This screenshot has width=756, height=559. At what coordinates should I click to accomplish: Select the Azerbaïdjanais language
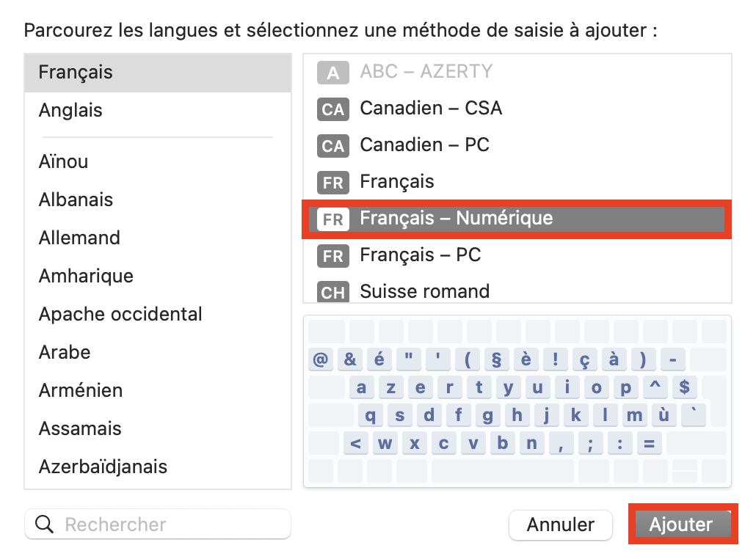103,467
